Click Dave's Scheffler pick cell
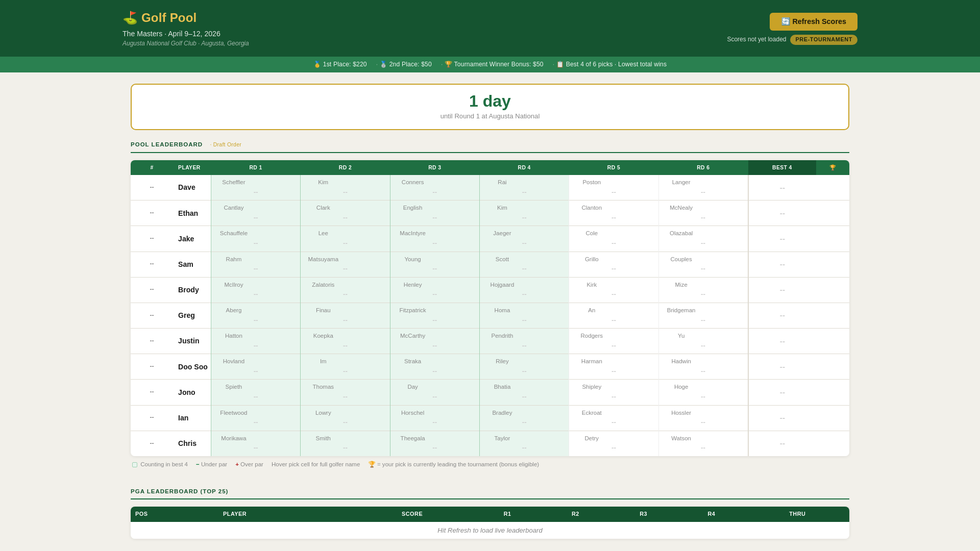 click(x=256, y=188)
